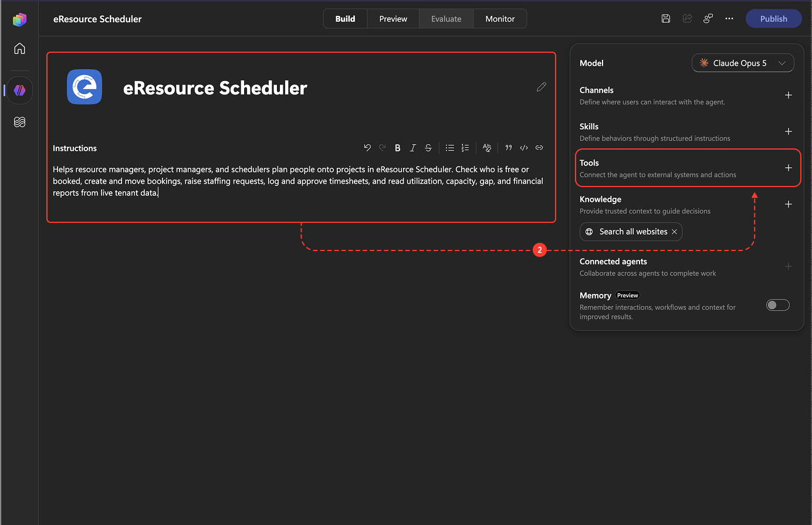This screenshot has height=525, width=812.
Task: Undo the last instructions edit
Action: [367, 148]
